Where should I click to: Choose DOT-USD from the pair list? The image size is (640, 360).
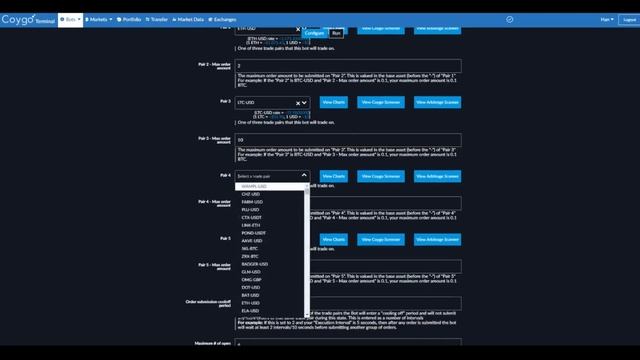[x=270, y=287]
